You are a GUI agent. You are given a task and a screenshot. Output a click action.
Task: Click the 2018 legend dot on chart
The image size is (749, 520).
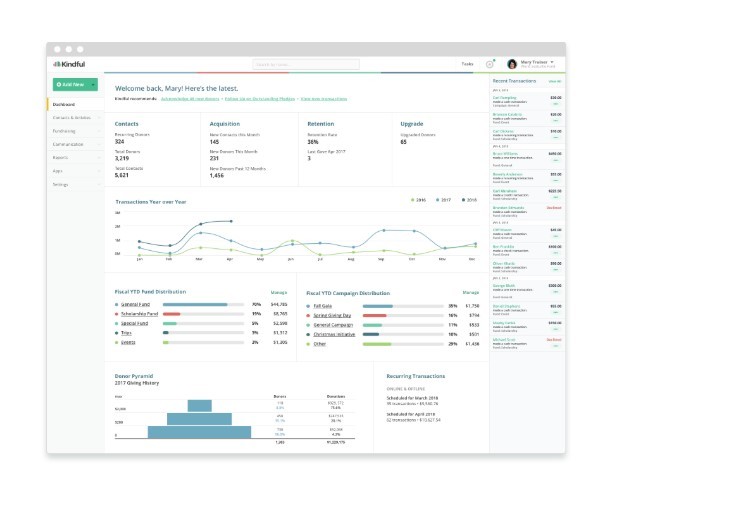(x=462, y=200)
